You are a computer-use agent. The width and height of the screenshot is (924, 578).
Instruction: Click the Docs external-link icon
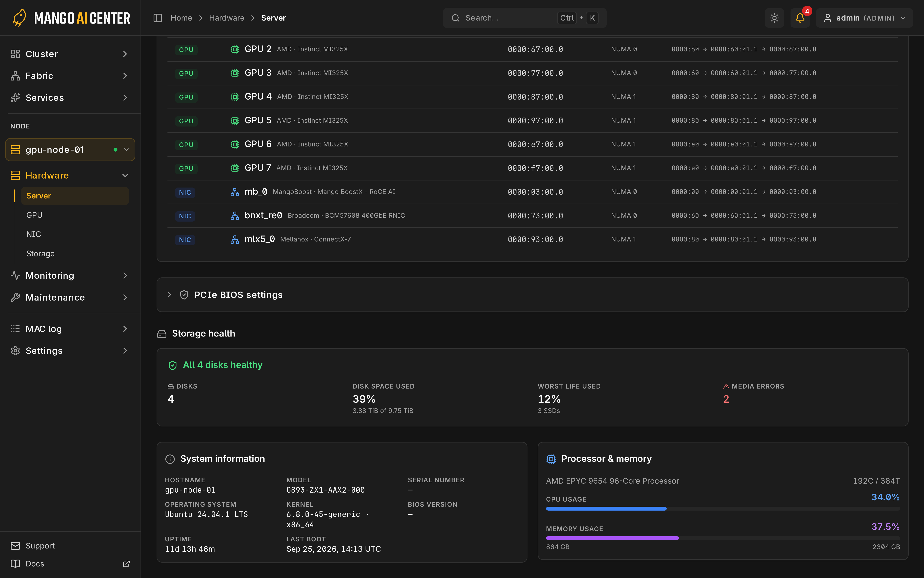(126, 564)
